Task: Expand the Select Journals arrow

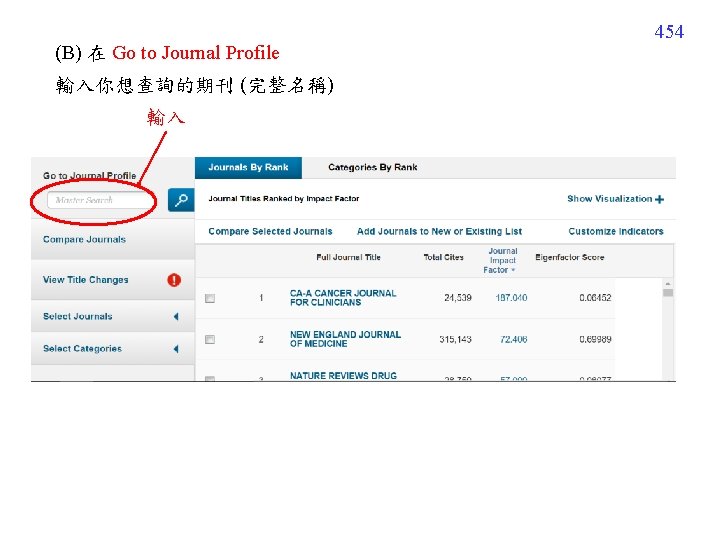Action: [x=176, y=316]
